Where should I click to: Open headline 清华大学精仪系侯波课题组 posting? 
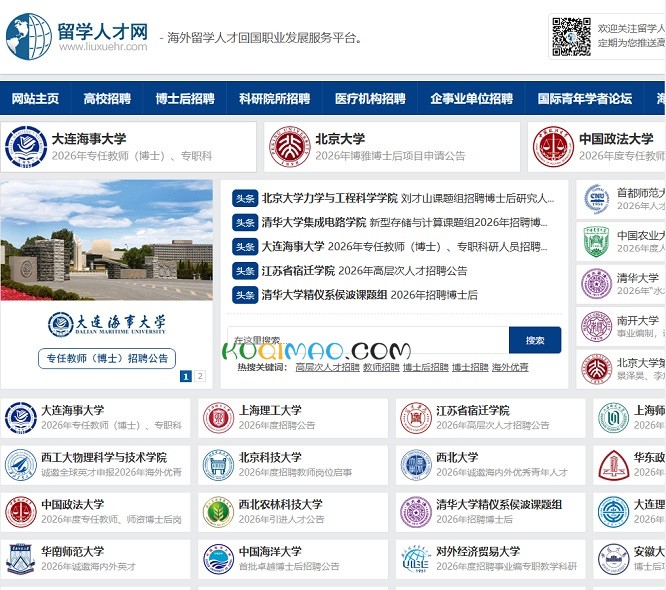(x=370, y=295)
